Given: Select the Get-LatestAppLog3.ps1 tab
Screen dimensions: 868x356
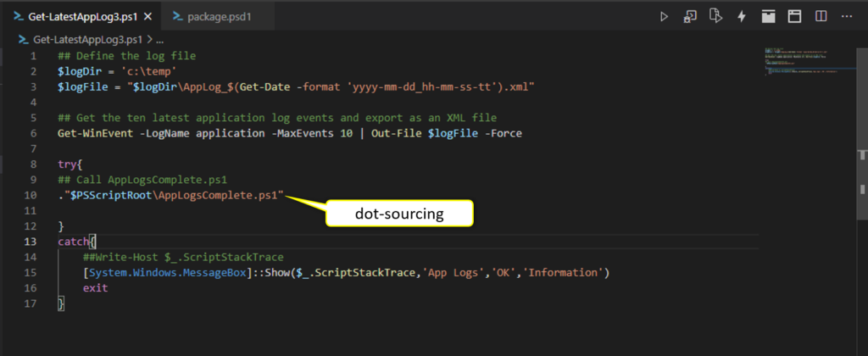Looking at the screenshot, I should pyautogui.click(x=82, y=16).
